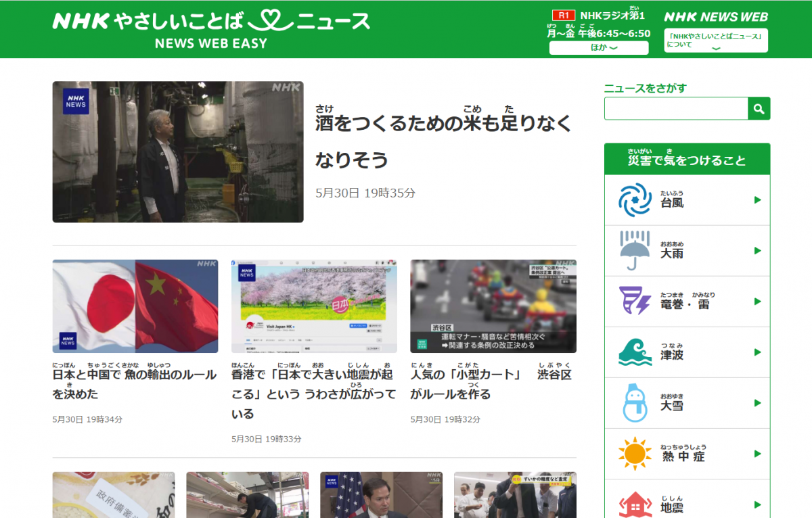Open 台風 details via its green arrow
The image size is (812, 518).
758,199
